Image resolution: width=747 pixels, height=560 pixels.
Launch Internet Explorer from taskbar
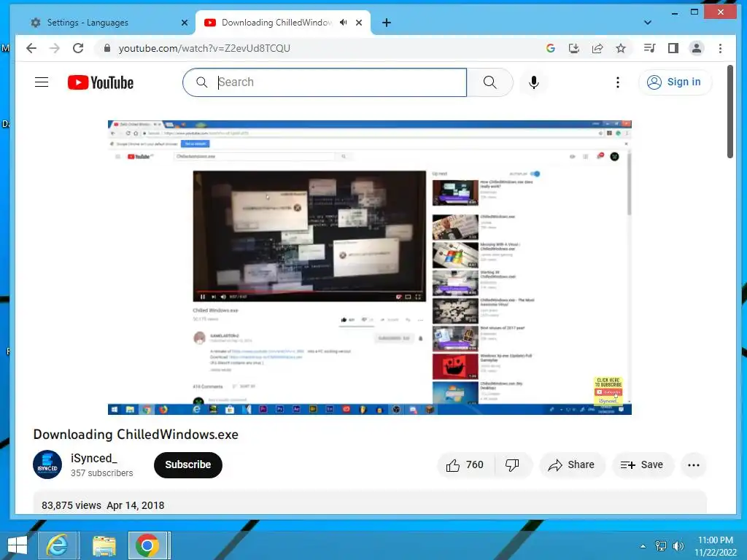coord(57,545)
